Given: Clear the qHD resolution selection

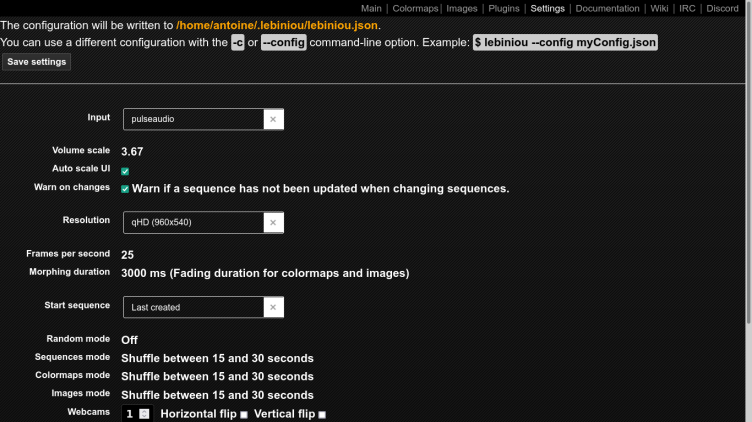Looking at the screenshot, I should [274, 222].
